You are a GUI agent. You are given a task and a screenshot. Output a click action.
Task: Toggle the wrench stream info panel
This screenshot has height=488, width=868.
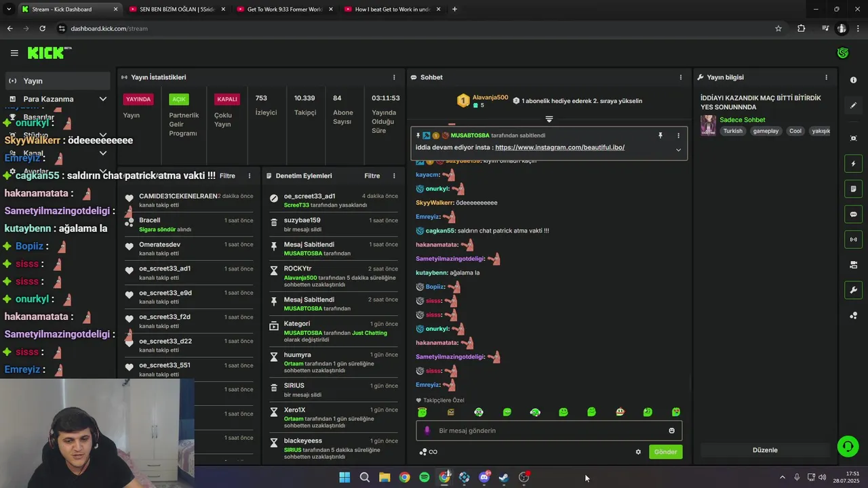pyautogui.click(x=853, y=290)
